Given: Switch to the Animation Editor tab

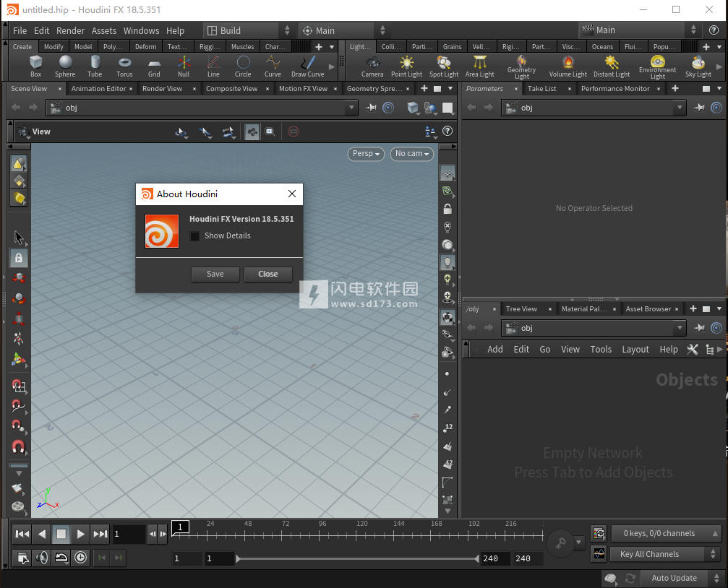Looking at the screenshot, I should coord(98,89).
